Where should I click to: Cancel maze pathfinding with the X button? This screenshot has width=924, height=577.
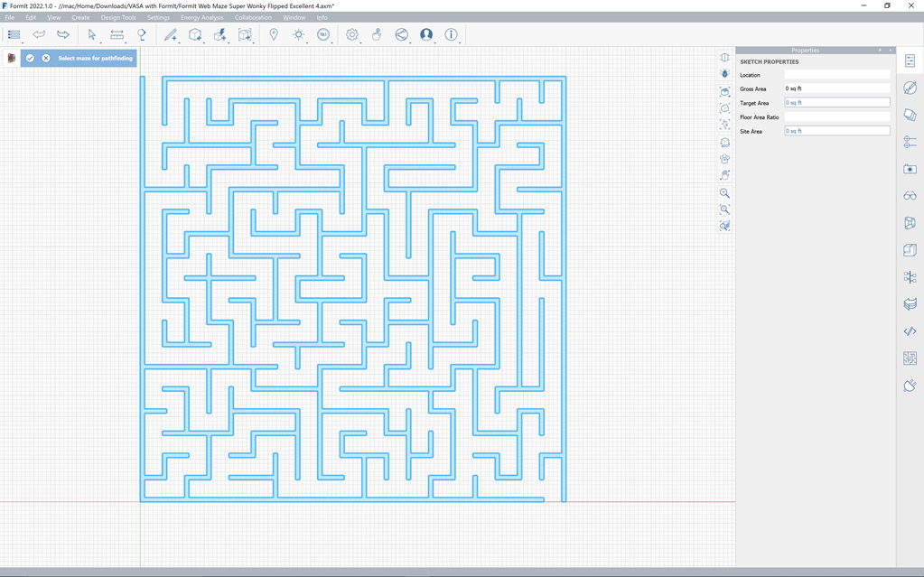[46, 58]
